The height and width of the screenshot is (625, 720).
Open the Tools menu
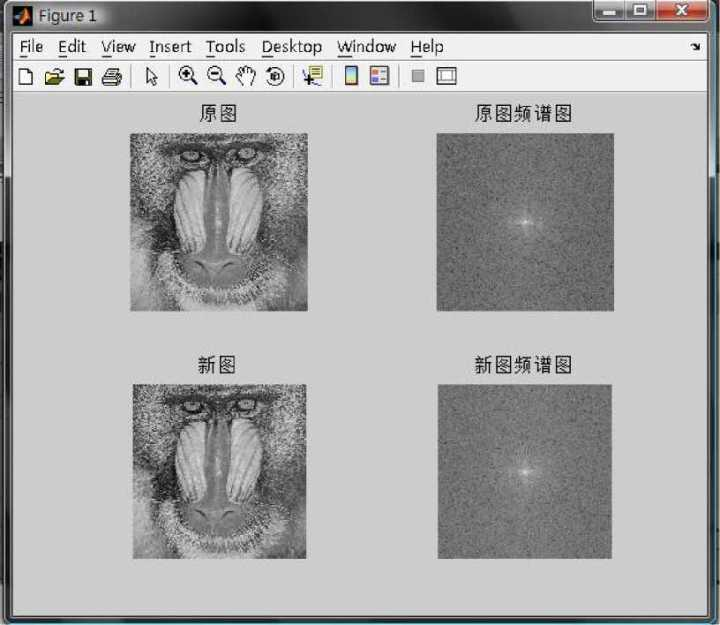tap(225, 47)
